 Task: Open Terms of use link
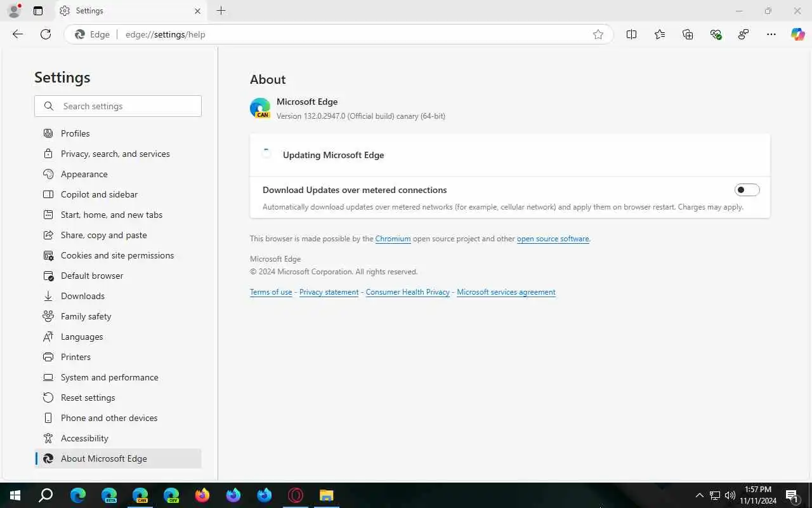point(271,292)
